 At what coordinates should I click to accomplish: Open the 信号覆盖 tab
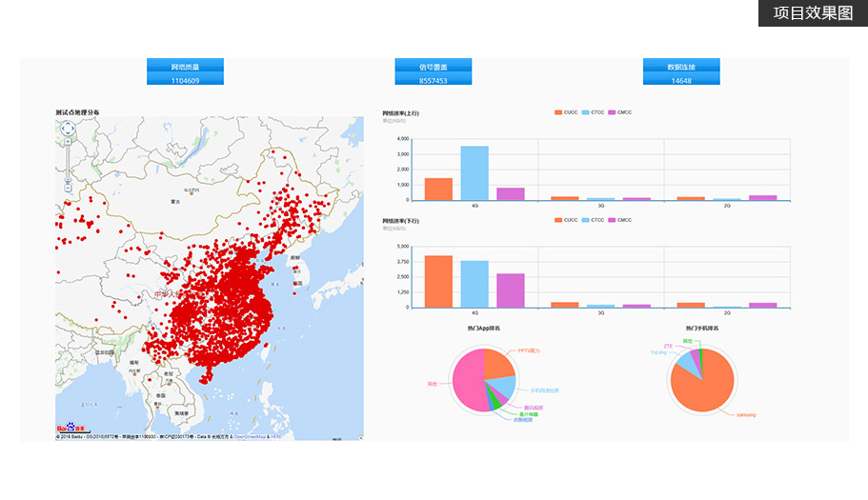pyautogui.click(x=434, y=67)
